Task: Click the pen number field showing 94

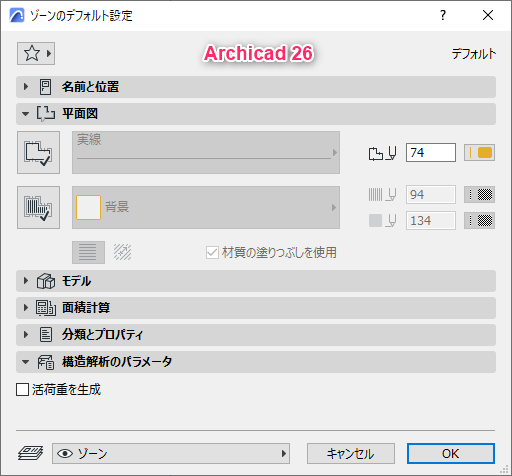Action: click(x=431, y=195)
